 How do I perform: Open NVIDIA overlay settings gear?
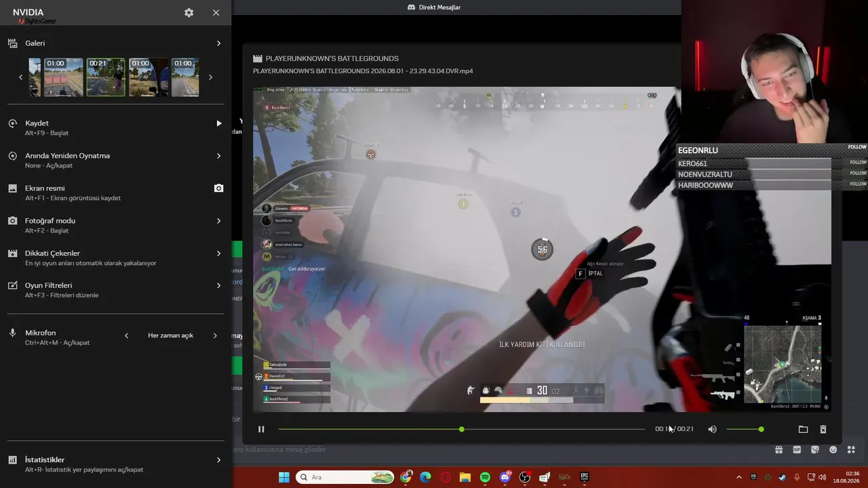click(189, 13)
